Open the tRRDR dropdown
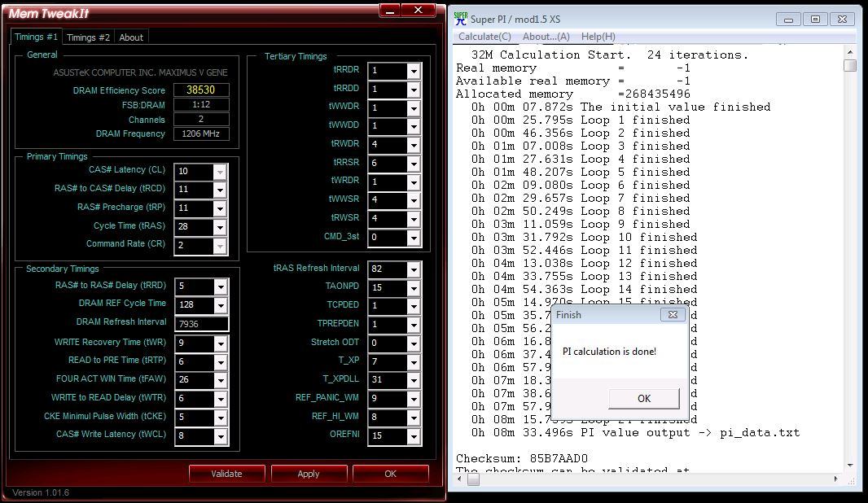The height and width of the screenshot is (503, 868). (x=414, y=71)
